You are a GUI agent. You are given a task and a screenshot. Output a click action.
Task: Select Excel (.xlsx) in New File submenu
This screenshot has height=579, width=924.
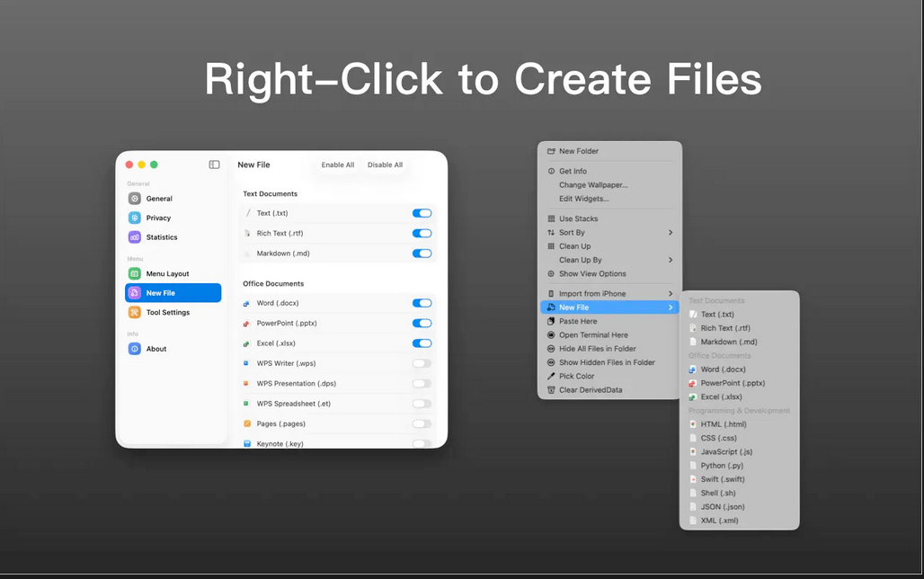[x=721, y=396]
